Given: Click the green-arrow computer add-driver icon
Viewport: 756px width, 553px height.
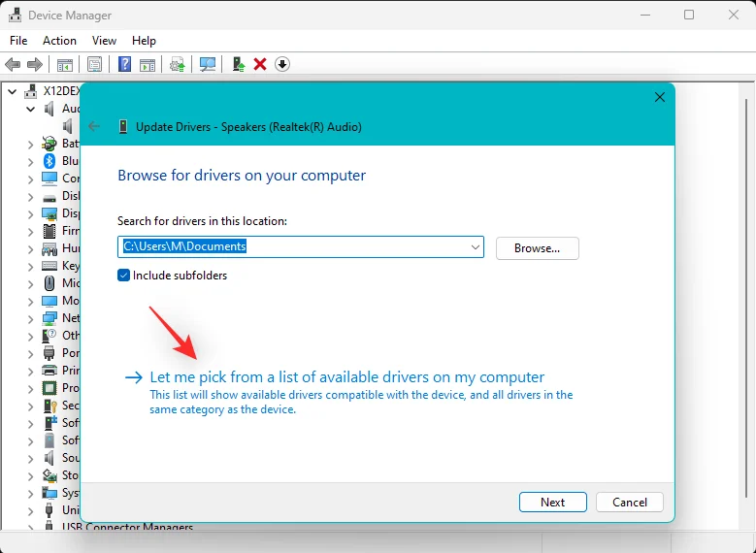Looking at the screenshot, I should point(238,64).
